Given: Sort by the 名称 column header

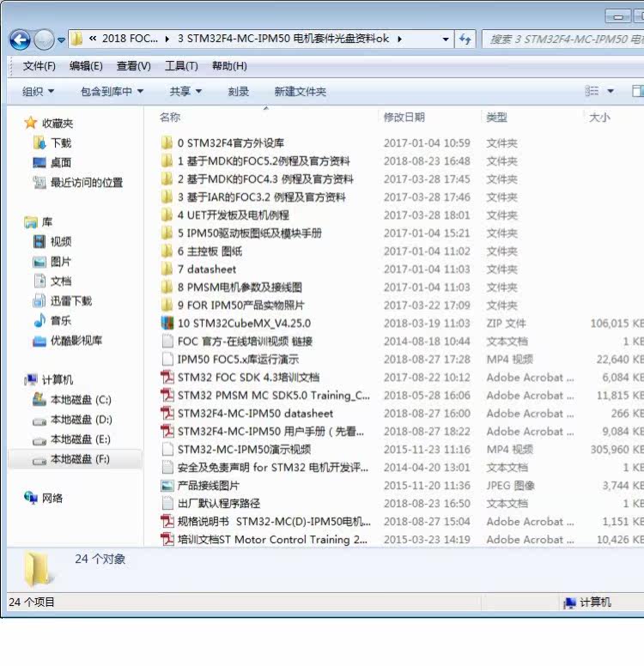Looking at the screenshot, I should [x=170, y=118].
